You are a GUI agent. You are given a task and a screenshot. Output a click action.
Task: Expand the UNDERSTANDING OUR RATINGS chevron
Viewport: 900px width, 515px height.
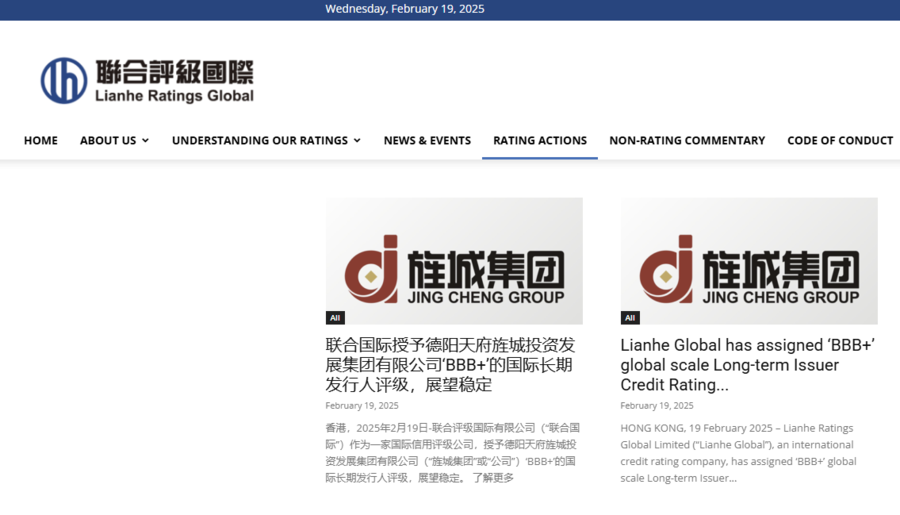(x=357, y=141)
